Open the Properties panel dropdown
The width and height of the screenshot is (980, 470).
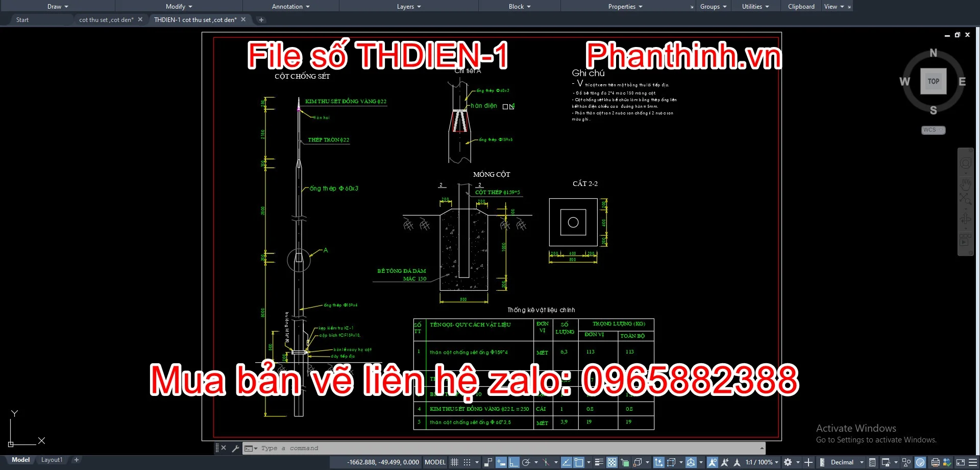(x=625, y=7)
